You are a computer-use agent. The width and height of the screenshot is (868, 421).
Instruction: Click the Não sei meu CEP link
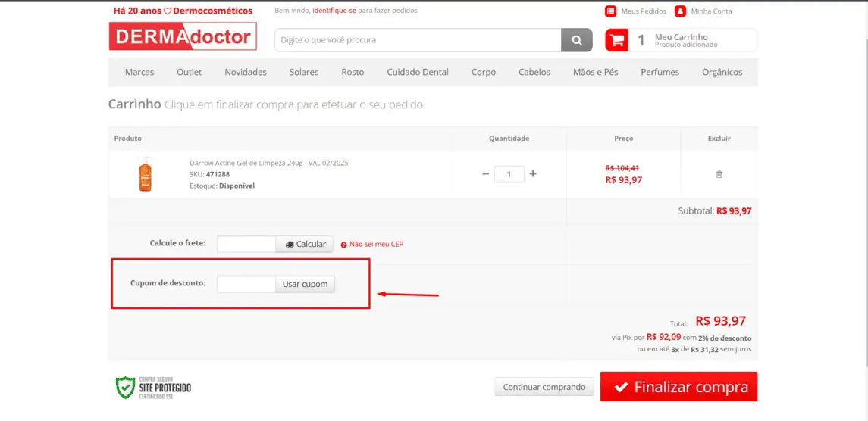click(377, 244)
